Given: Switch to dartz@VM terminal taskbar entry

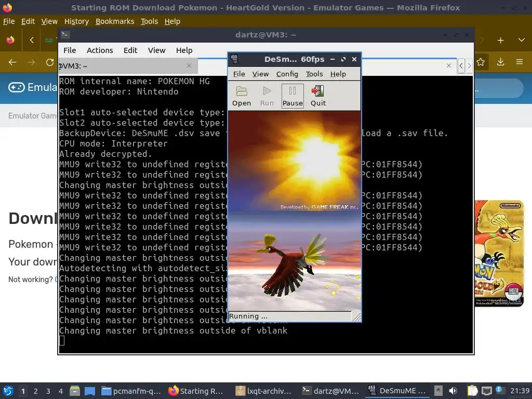Looking at the screenshot, I should [x=330, y=391].
